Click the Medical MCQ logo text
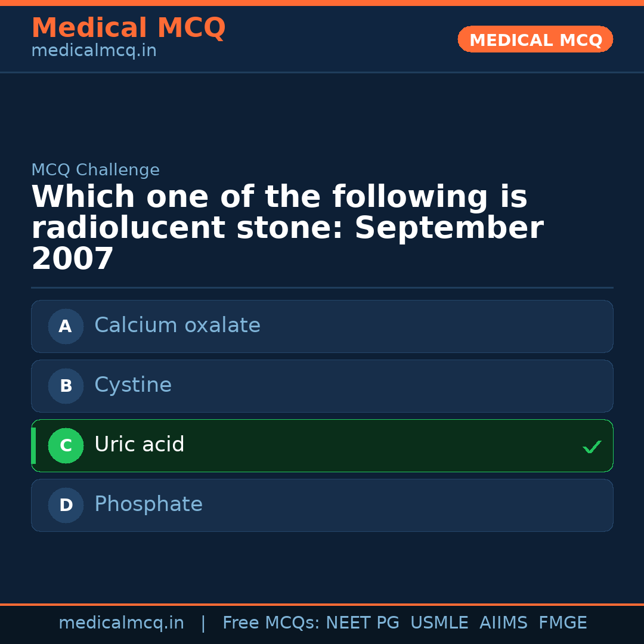 [128, 27]
